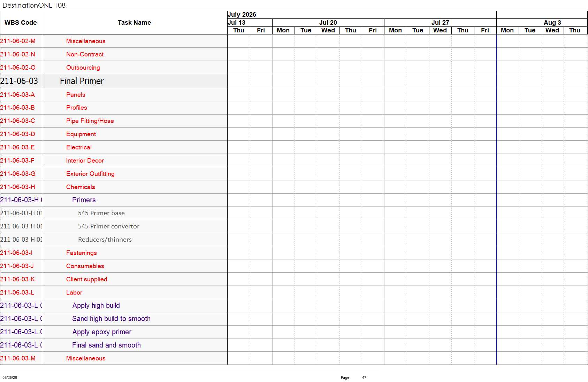Click the Exterior Outfitting task
588x382 pixels.
pos(90,174)
